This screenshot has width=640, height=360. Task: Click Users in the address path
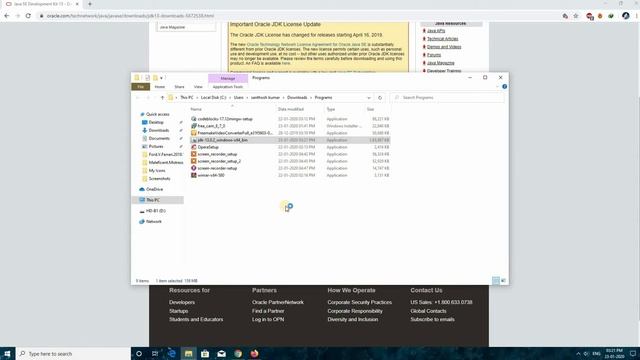click(x=239, y=98)
